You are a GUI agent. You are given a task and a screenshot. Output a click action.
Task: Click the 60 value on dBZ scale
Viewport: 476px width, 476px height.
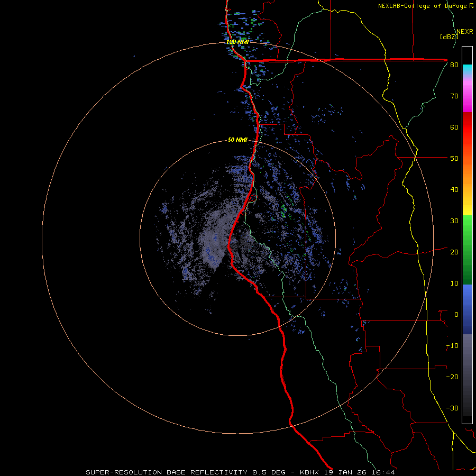click(454, 127)
